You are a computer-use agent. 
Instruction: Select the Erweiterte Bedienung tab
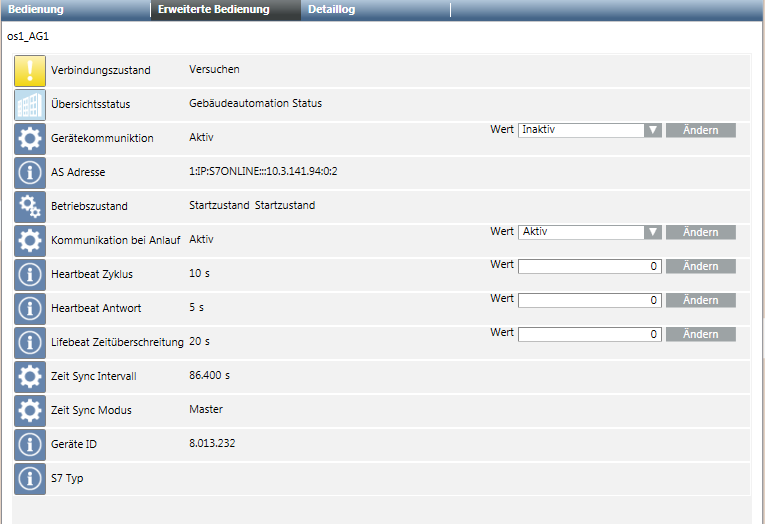(213, 10)
